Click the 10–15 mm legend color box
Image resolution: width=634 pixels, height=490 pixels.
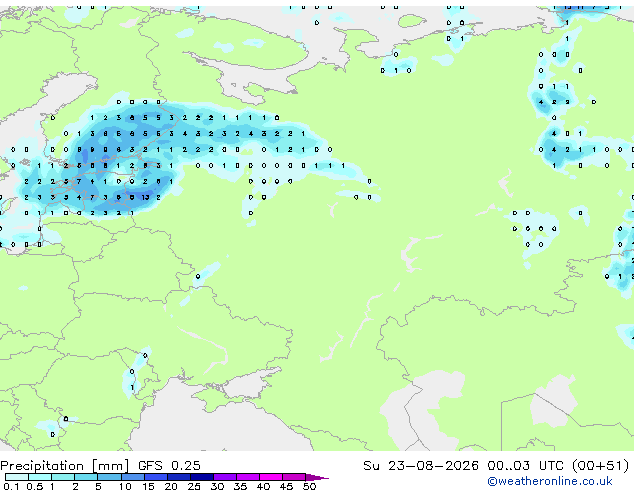[x=132, y=477]
